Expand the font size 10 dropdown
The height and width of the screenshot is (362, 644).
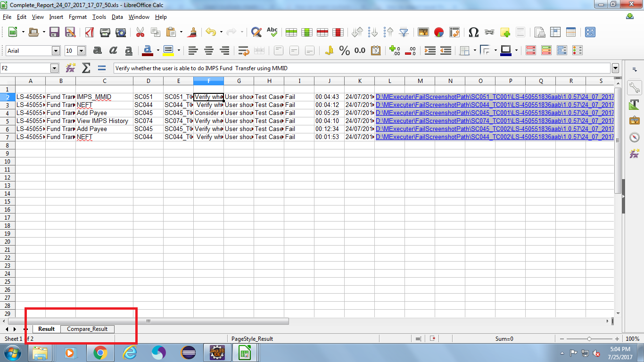82,50
